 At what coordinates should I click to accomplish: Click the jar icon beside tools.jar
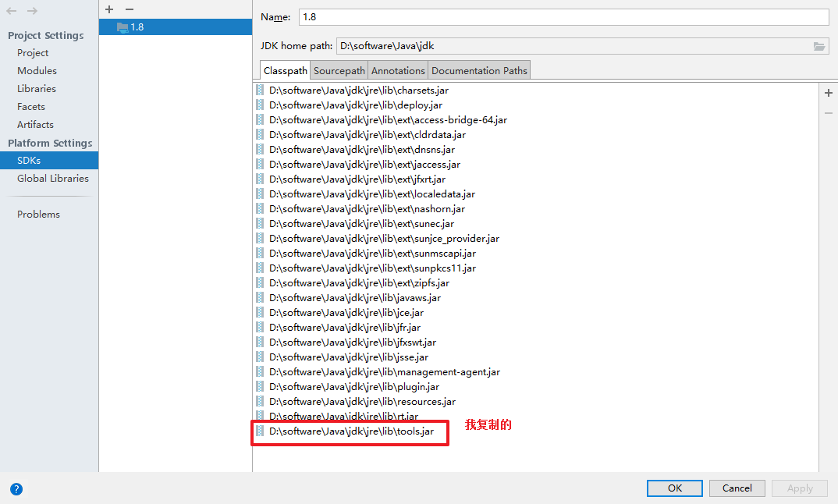point(260,431)
